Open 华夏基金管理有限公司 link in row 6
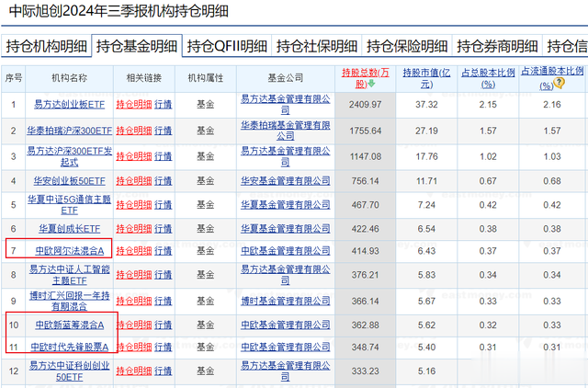The width and height of the screenshot is (588, 388). [286, 229]
